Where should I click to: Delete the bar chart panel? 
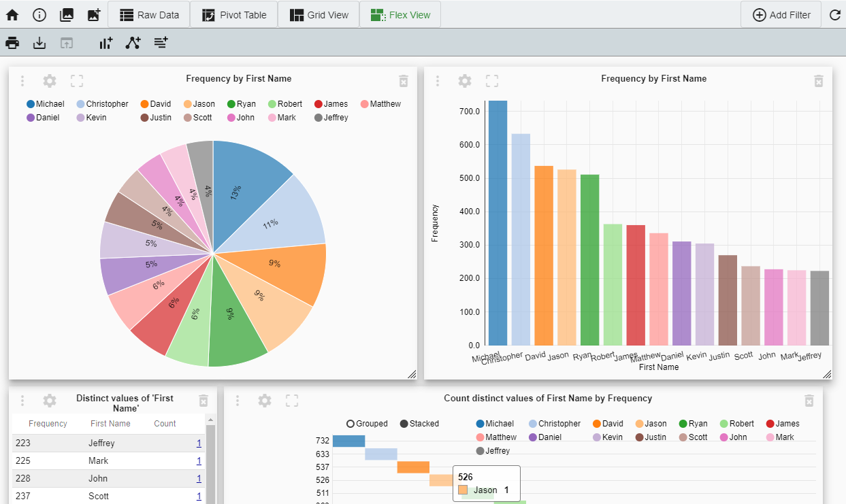pyautogui.click(x=818, y=81)
